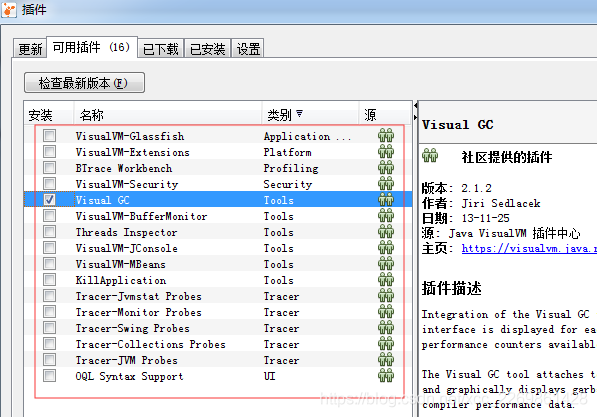Click the source icon for Threads Inspector
Image resolution: width=597 pixels, height=417 pixels.
click(x=386, y=232)
